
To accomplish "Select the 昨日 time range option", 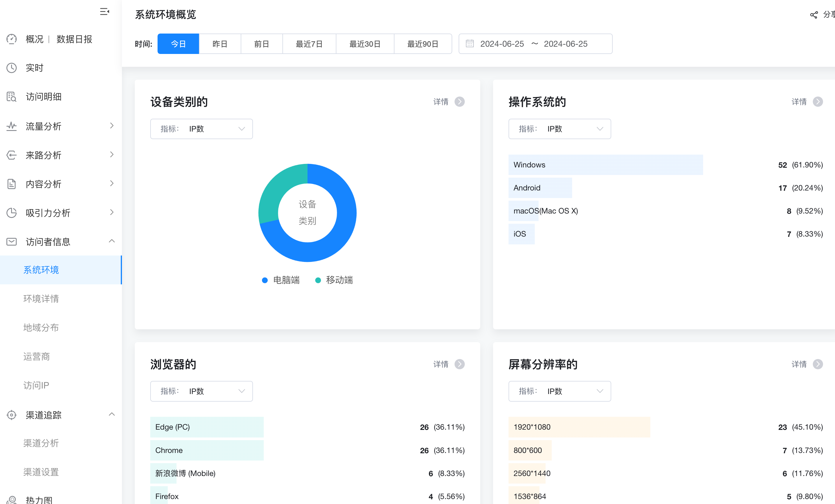I will tap(220, 44).
